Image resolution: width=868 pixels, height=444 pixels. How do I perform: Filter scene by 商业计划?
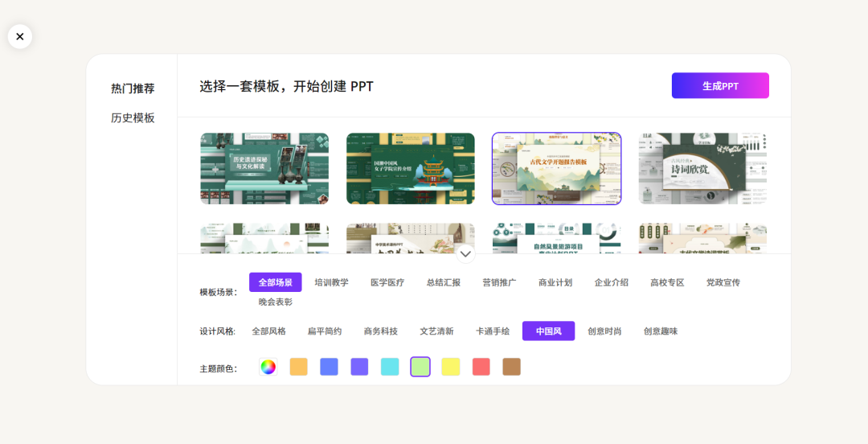[555, 282]
